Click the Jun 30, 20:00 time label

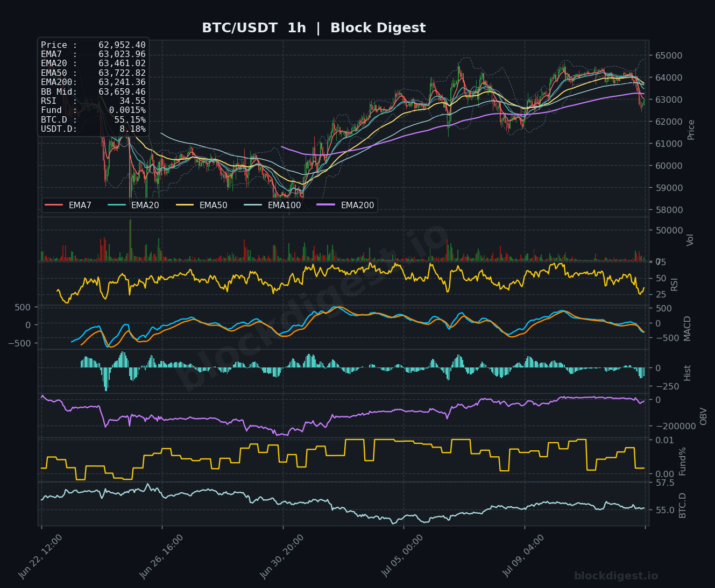(x=282, y=556)
